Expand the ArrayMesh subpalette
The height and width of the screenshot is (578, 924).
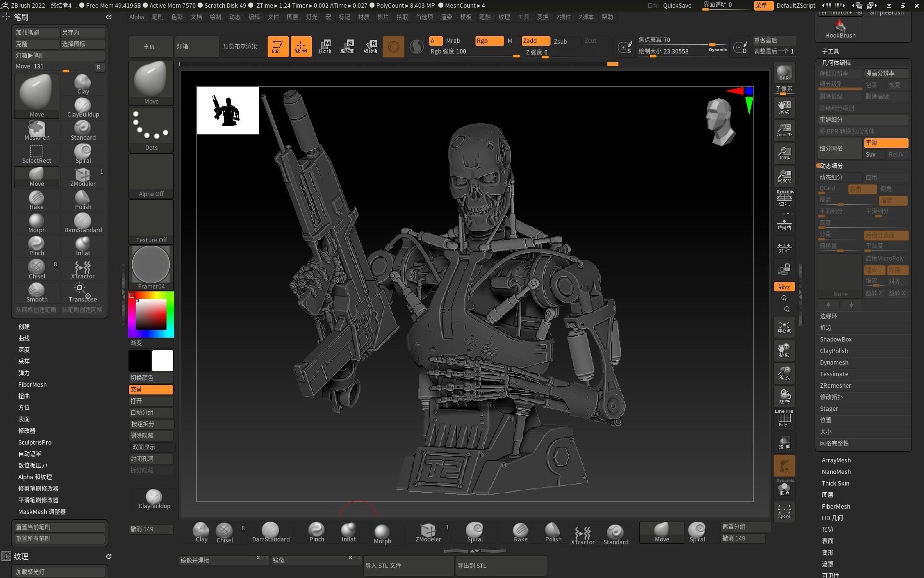coord(836,460)
